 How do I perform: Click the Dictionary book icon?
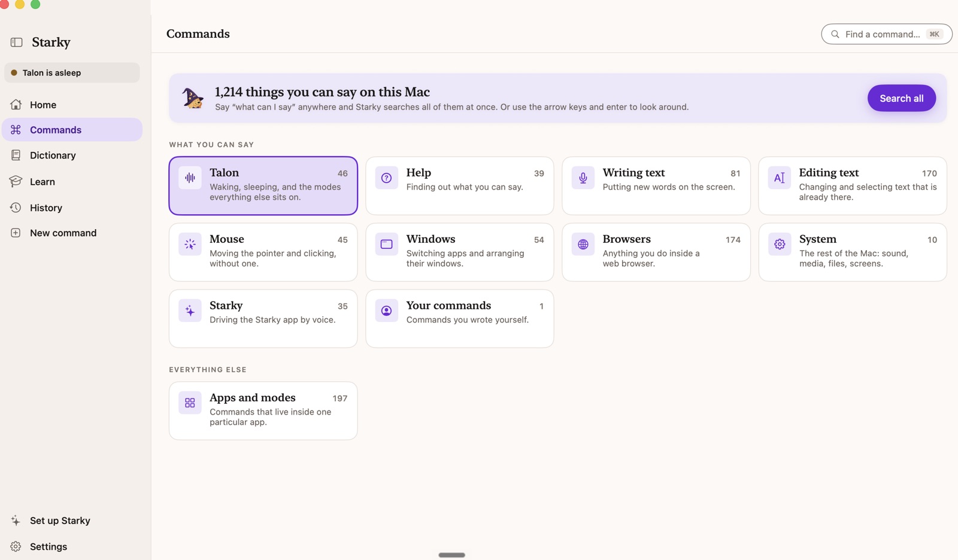pyautogui.click(x=16, y=155)
